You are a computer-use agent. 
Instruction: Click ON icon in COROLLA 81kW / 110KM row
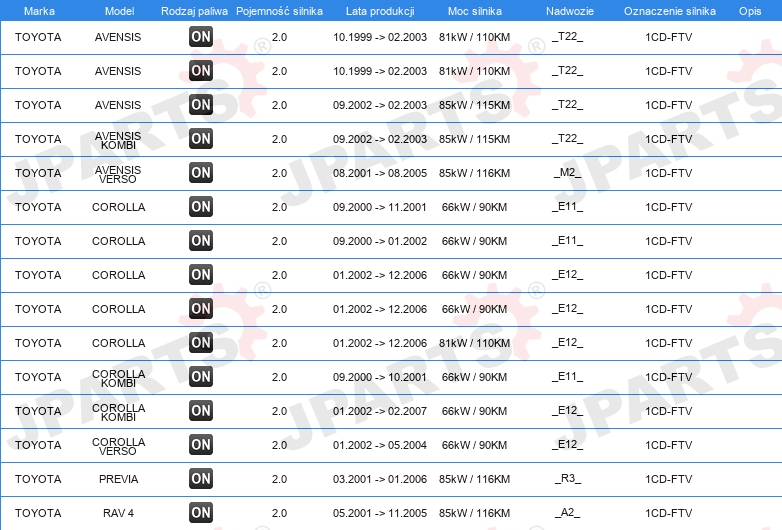(201, 343)
